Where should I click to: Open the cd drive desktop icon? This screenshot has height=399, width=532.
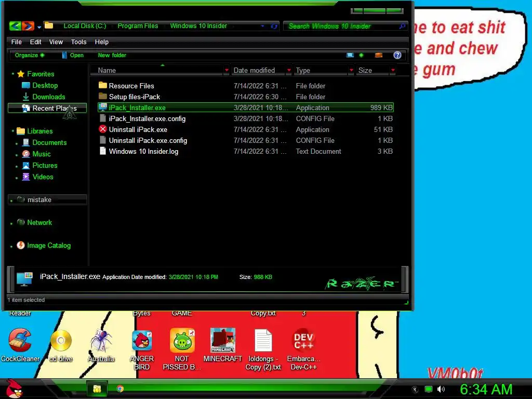61,345
